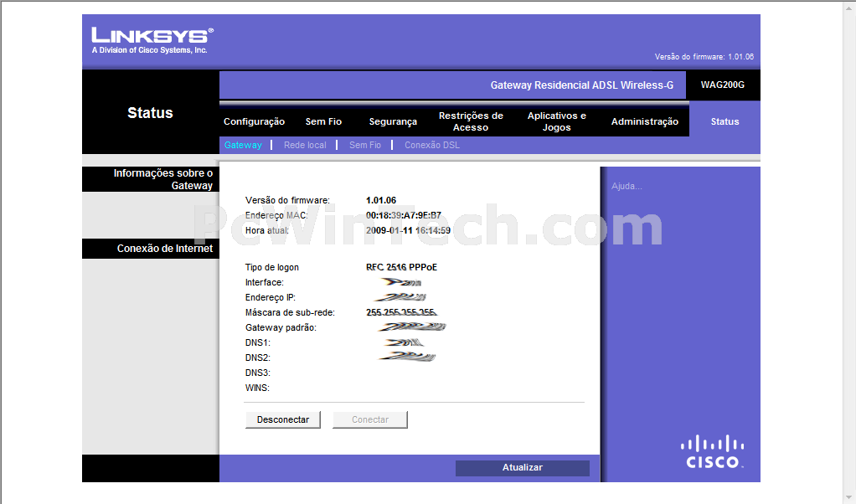This screenshot has width=856, height=504.
Task: Click the Versão do firmware label in table
Action: [x=287, y=200]
